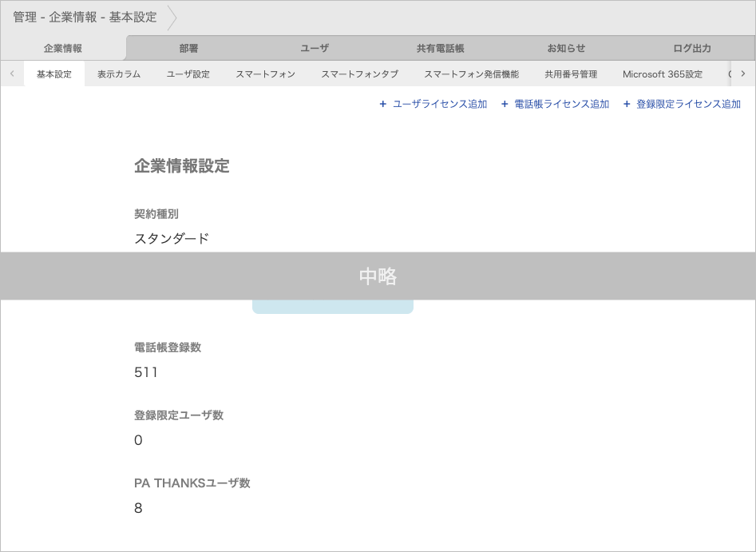Select the スマートフォン sub-tab
The width and height of the screenshot is (756, 552).
coord(265,74)
